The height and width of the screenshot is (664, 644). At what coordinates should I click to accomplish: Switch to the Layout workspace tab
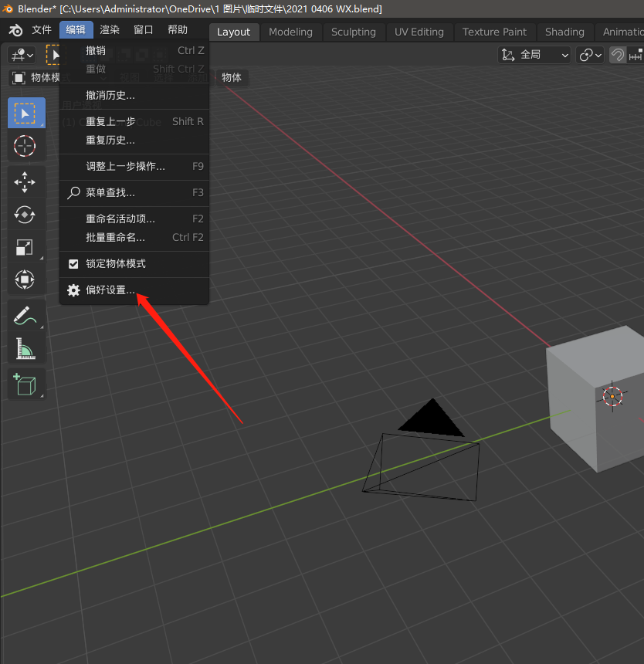pos(234,32)
